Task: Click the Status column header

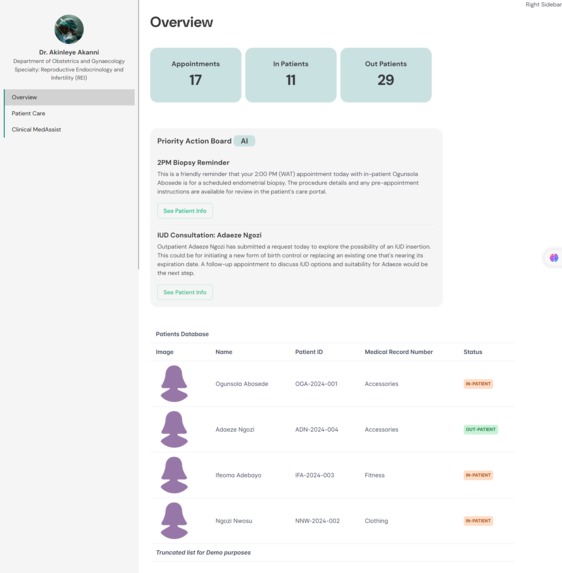Action: [473, 352]
